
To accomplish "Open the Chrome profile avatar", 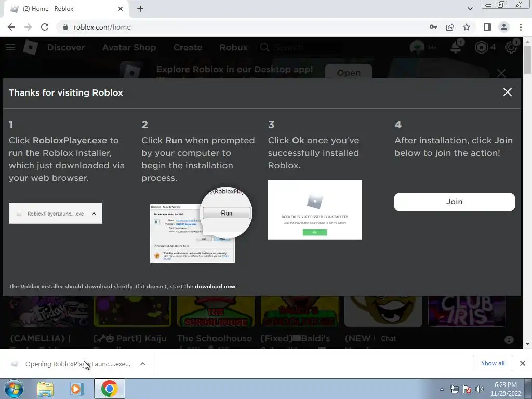I will [504, 27].
